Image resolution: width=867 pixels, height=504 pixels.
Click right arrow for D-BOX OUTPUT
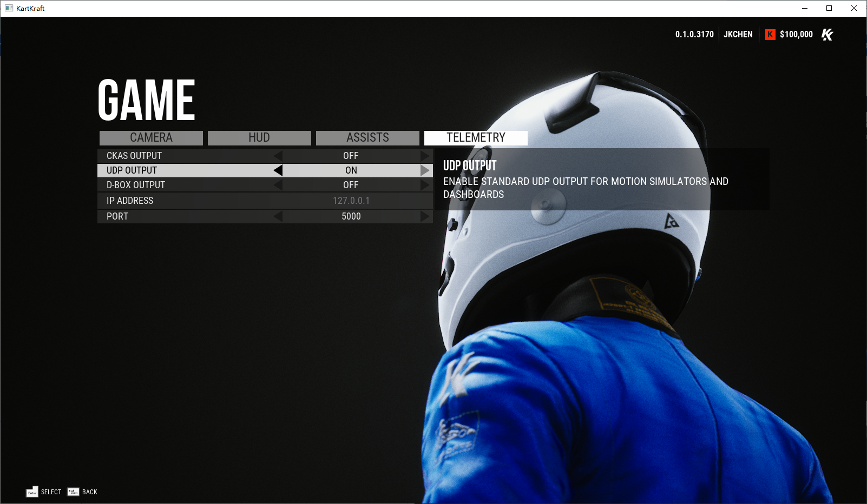click(425, 185)
